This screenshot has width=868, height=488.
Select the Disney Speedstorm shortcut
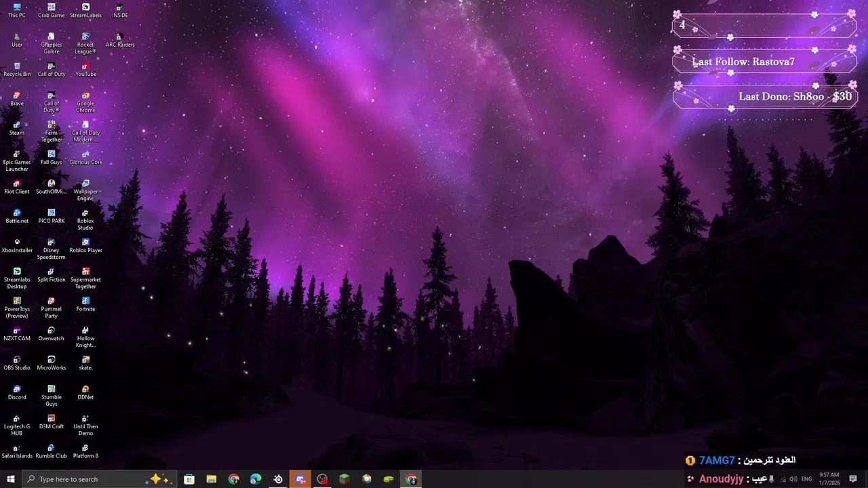(52, 249)
